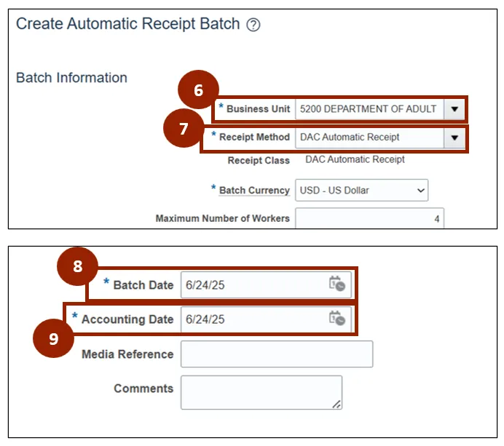Click inside the Comments text area
The height and width of the screenshot is (446, 504).
click(261, 392)
